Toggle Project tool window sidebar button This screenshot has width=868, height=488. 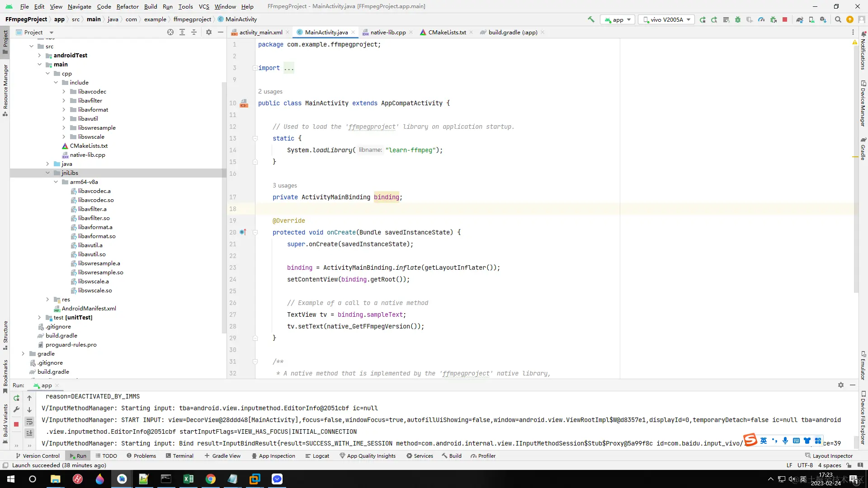[x=5, y=41]
